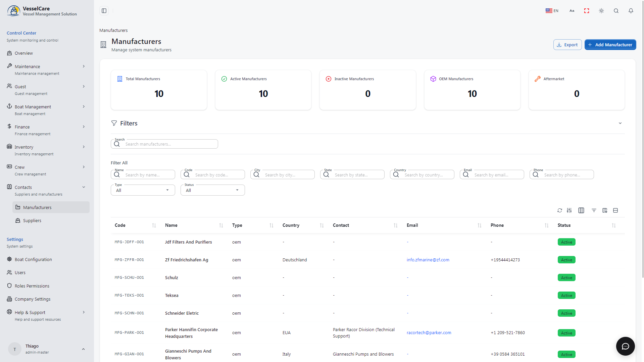The image size is (644, 362).
Task: Click the Inactive Manufacturers card
Action: coord(368,90)
